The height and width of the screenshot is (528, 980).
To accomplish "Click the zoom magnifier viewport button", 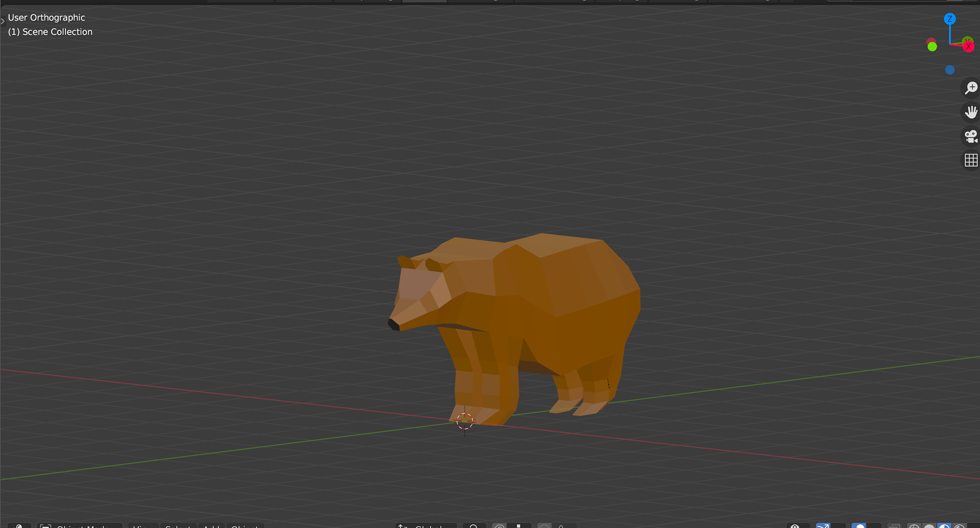I will point(970,88).
